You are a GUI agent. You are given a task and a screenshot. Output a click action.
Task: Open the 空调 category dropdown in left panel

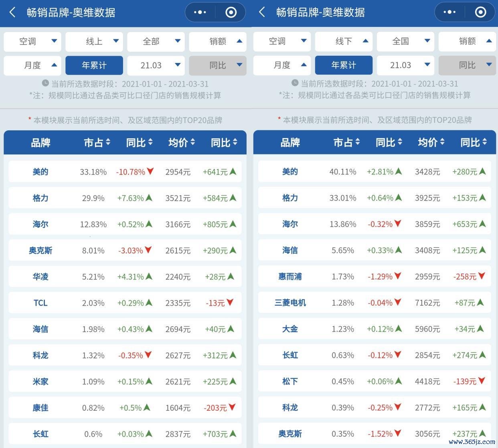pos(32,41)
